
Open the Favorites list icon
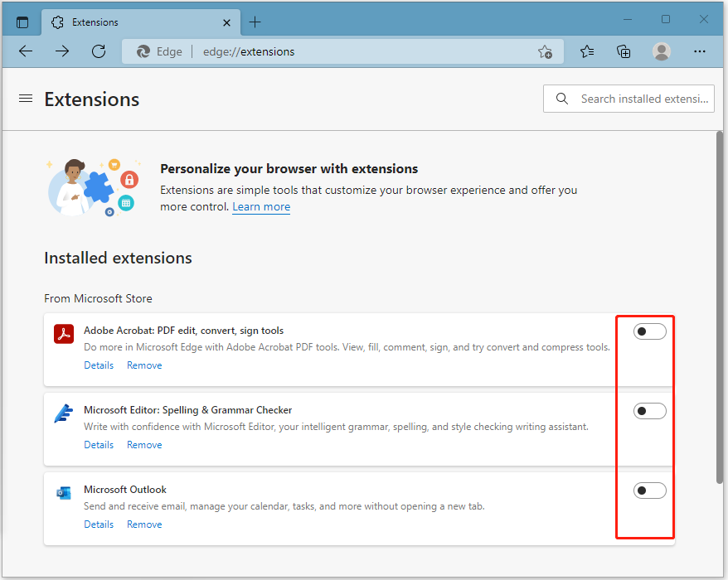[587, 51]
